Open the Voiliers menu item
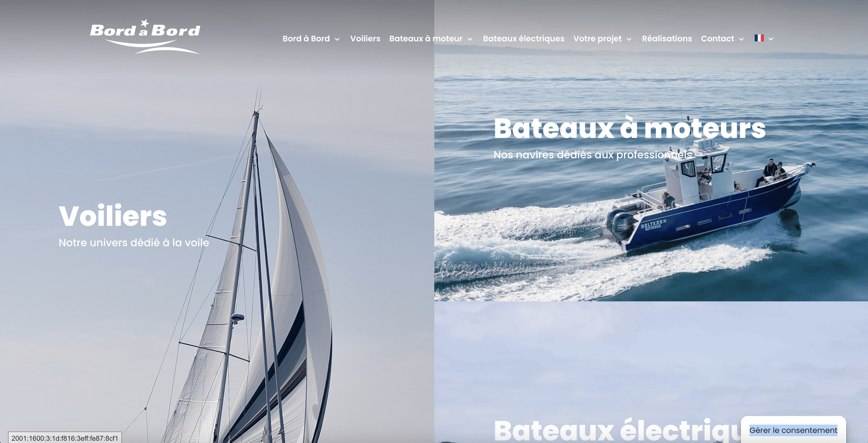 tap(365, 39)
